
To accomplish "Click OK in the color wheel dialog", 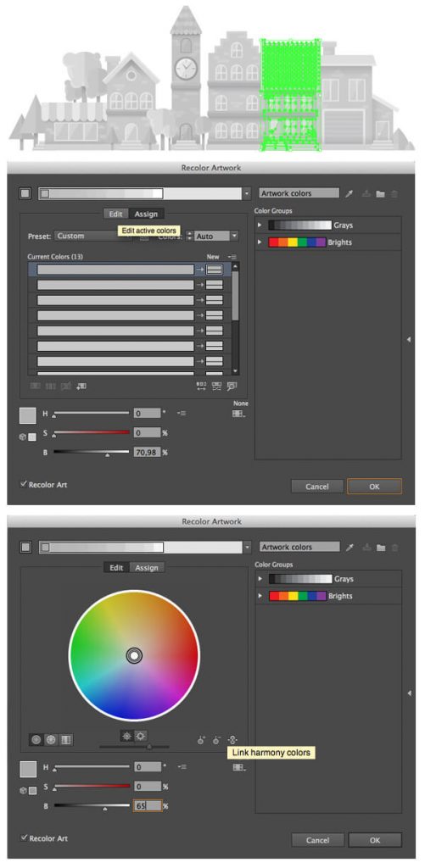I will click(375, 840).
